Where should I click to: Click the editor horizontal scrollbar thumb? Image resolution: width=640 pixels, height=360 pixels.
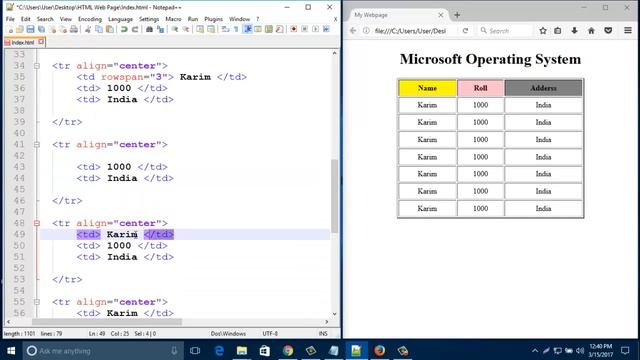coord(107,322)
